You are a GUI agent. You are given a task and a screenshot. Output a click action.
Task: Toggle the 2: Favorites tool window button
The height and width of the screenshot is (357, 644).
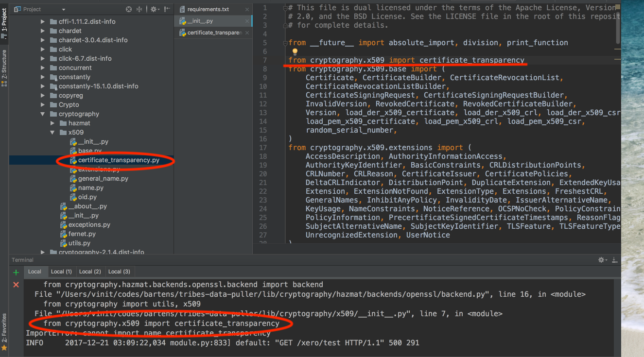4,332
